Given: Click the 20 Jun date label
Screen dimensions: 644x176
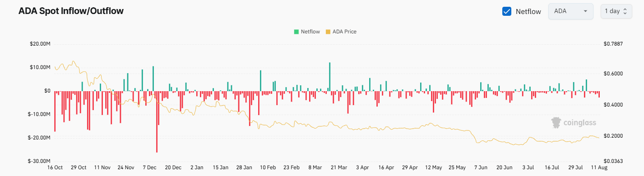Looking at the screenshot, I should (x=505, y=167).
